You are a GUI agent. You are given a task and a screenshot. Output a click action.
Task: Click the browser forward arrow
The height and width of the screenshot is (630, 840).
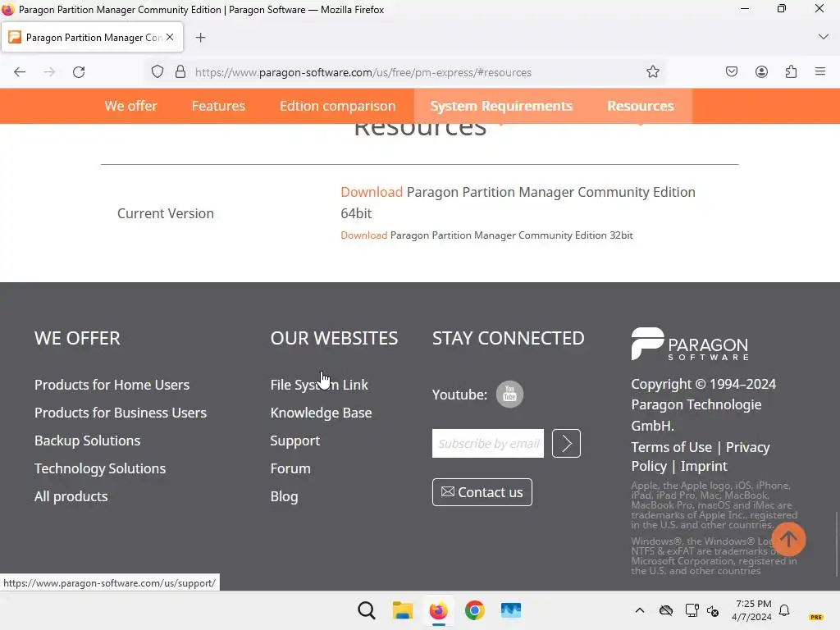click(49, 72)
